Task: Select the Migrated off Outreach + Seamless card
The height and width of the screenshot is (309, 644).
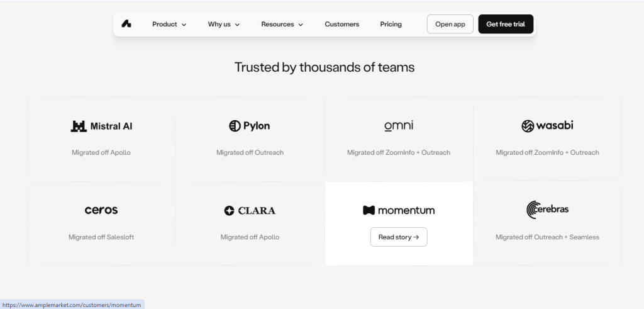Action: (x=548, y=223)
